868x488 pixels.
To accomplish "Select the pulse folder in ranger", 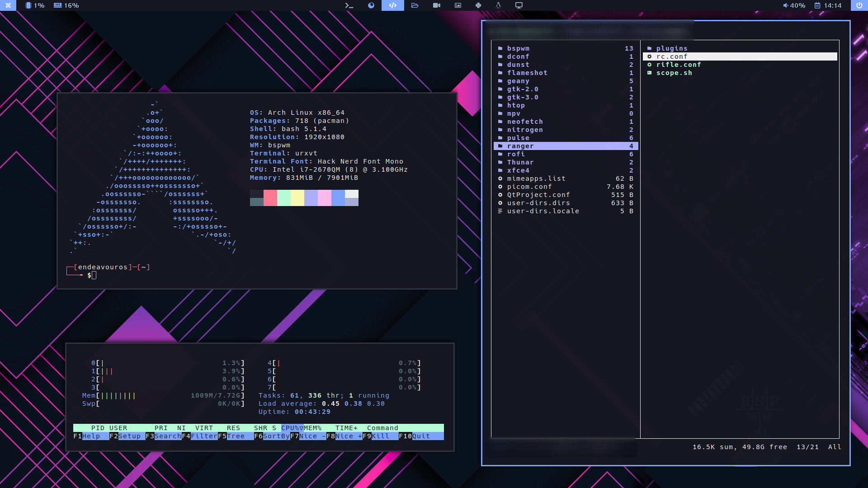I will point(566,138).
